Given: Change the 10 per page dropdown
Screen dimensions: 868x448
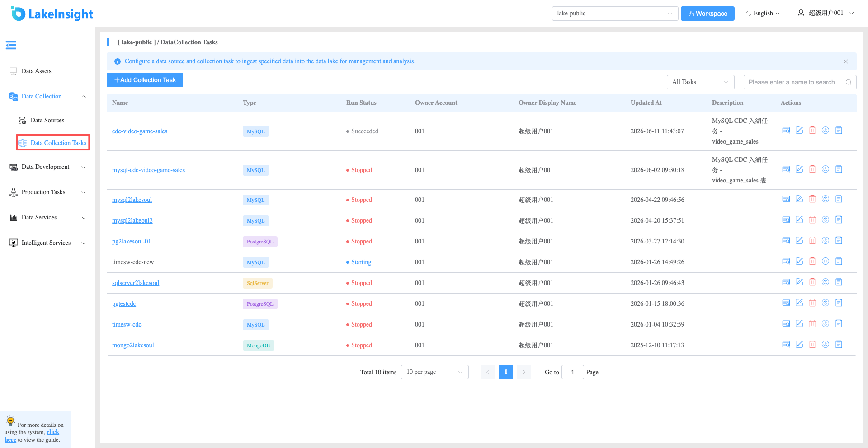Looking at the screenshot, I should point(434,372).
